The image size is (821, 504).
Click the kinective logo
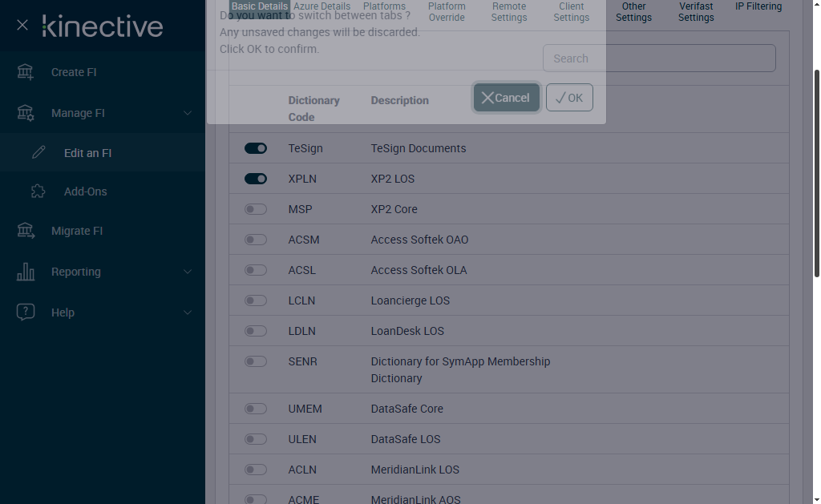pos(103,26)
